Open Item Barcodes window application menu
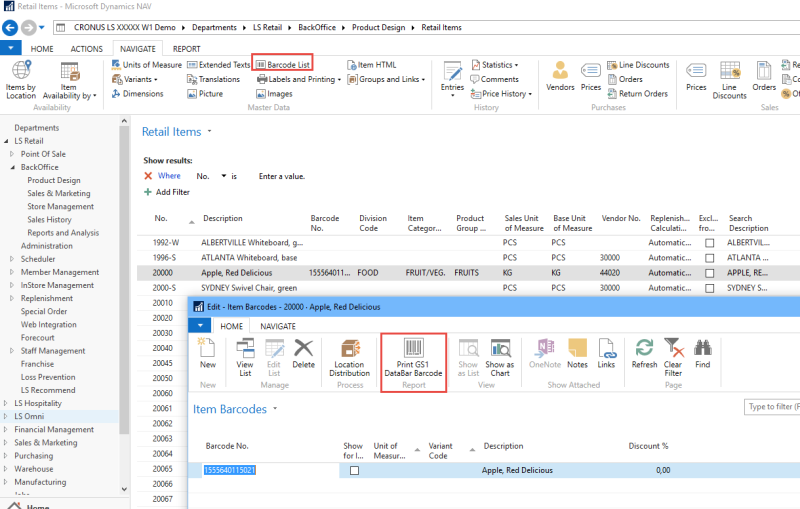The height and width of the screenshot is (509, 800). tap(200, 325)
